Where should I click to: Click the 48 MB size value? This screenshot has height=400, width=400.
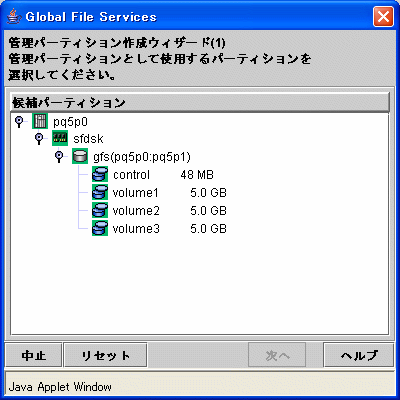[x=197, y=175]
